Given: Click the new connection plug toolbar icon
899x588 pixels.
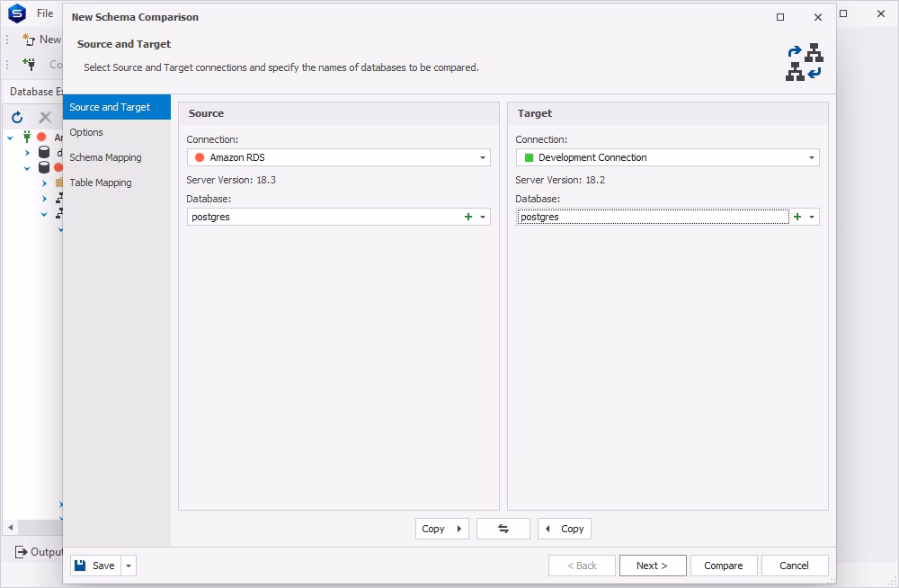Looking at the screenshot, I should [x=29, y=64].
